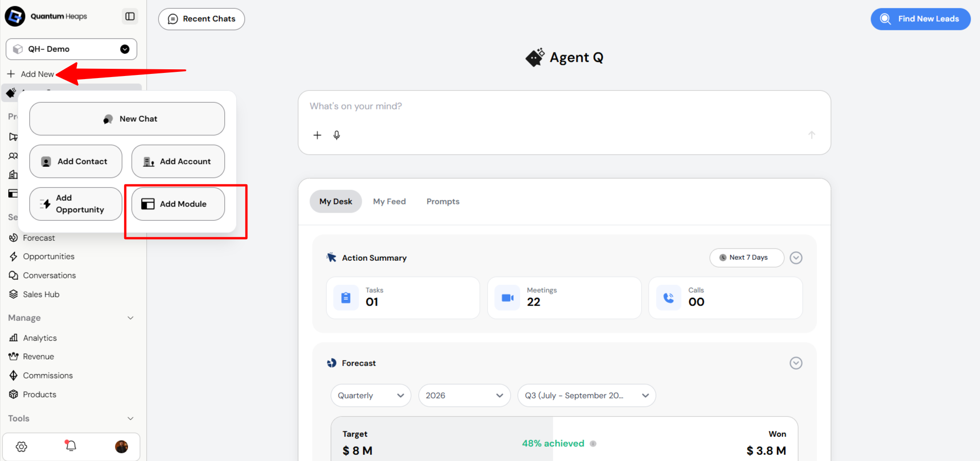This screenshot has height=461, width=980.
Task: Click the Add Account button
Action: pos(178,161)
